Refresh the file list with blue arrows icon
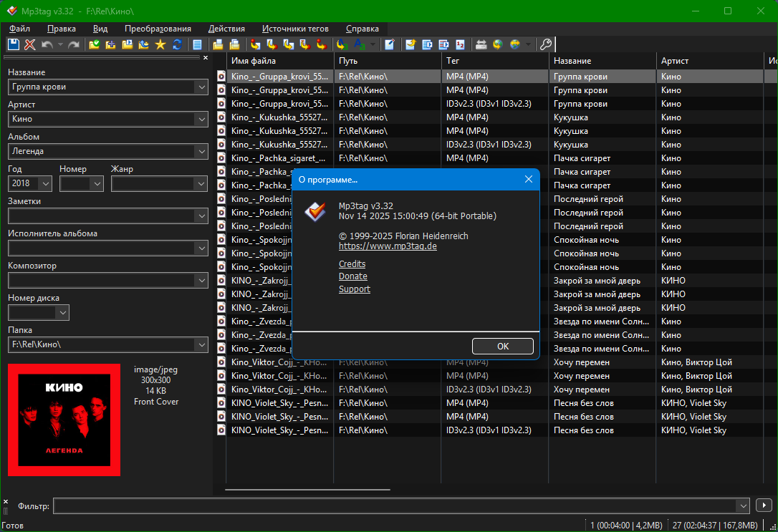Viewport: 778px width, 532px height. point(176,44)
